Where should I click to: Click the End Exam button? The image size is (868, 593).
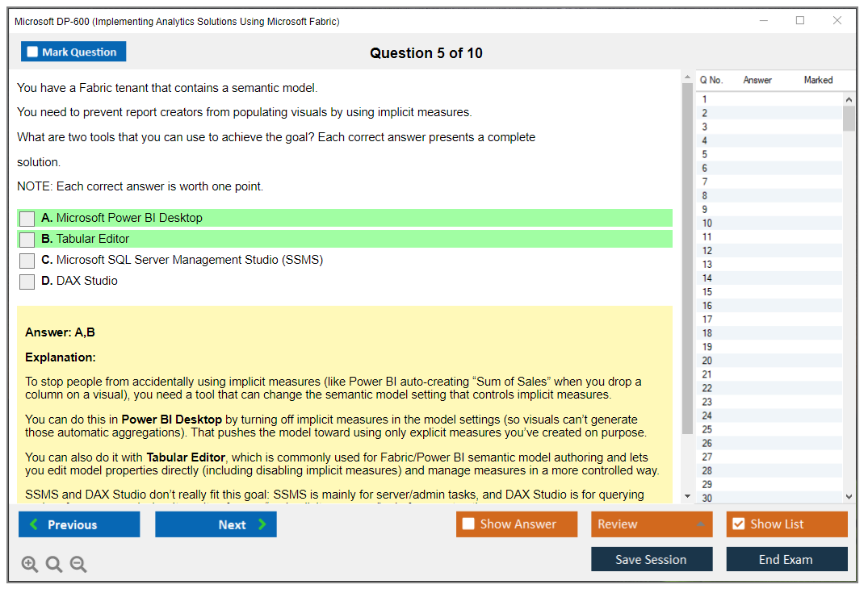[x=786, y=559]
